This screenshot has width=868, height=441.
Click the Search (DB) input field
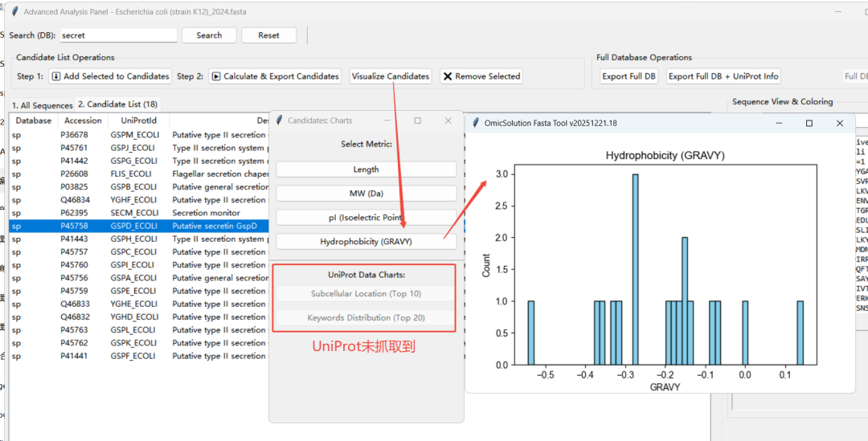(118, 35)
